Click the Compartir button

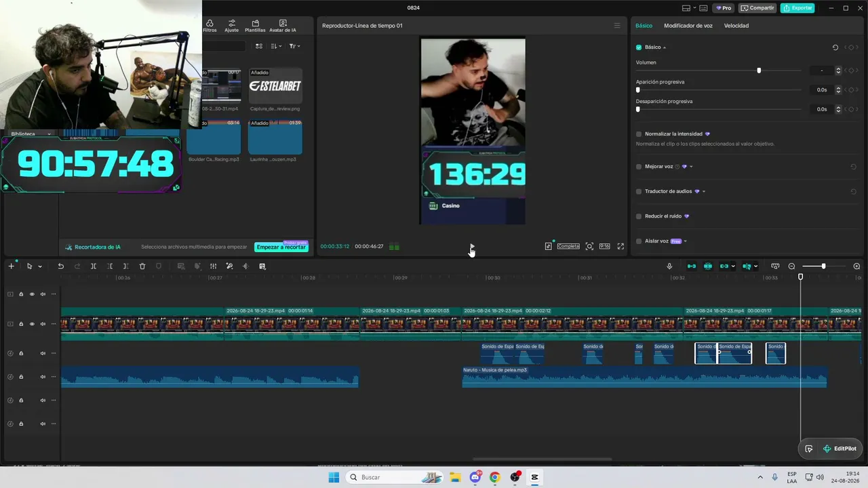coord(757,8)
